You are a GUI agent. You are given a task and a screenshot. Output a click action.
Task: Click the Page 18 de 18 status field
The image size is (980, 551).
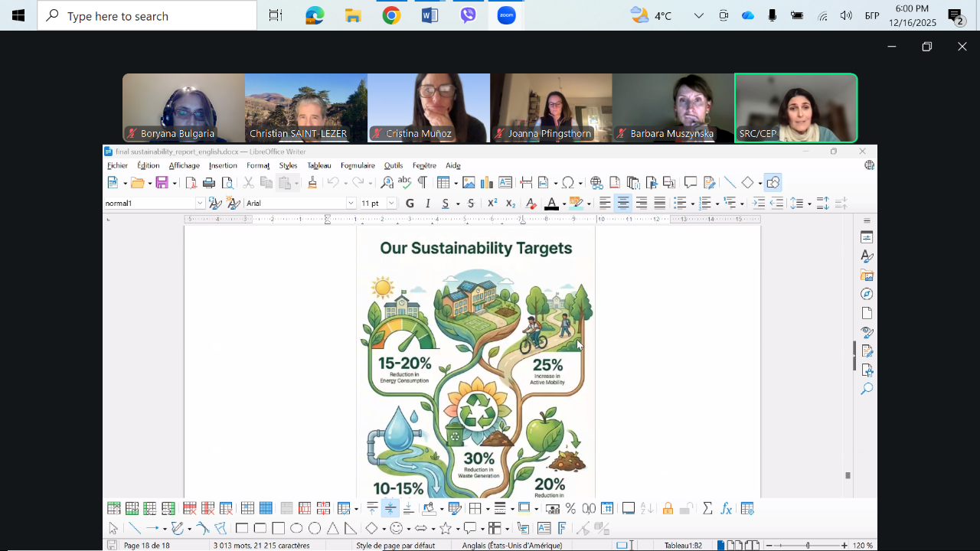[x=146, y=546]
